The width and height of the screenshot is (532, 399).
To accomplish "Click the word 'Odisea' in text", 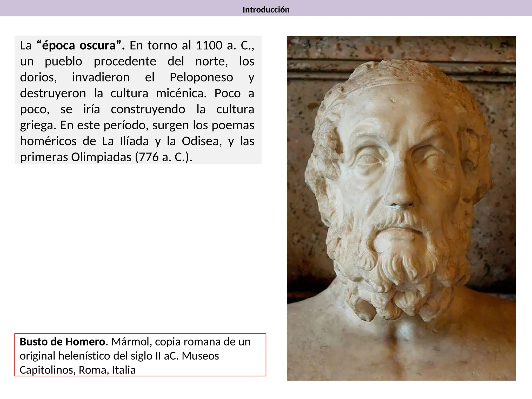I will tap(202, 141).
